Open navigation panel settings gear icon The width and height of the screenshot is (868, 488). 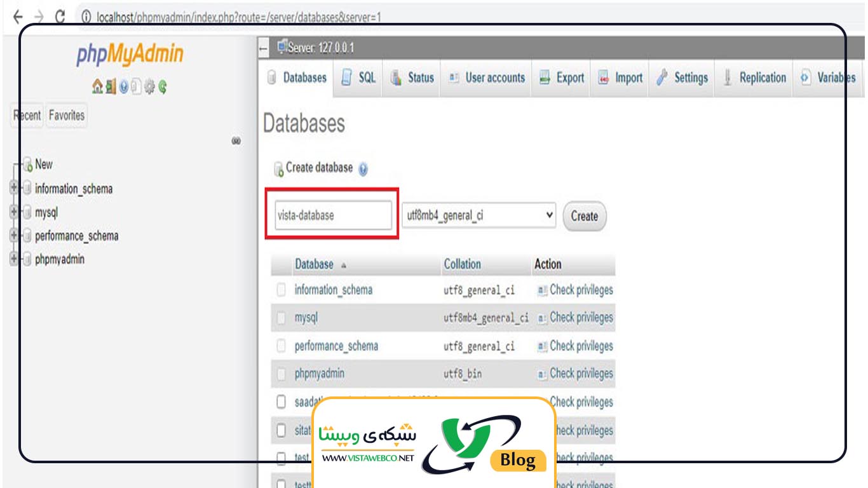tap(150, 86)
